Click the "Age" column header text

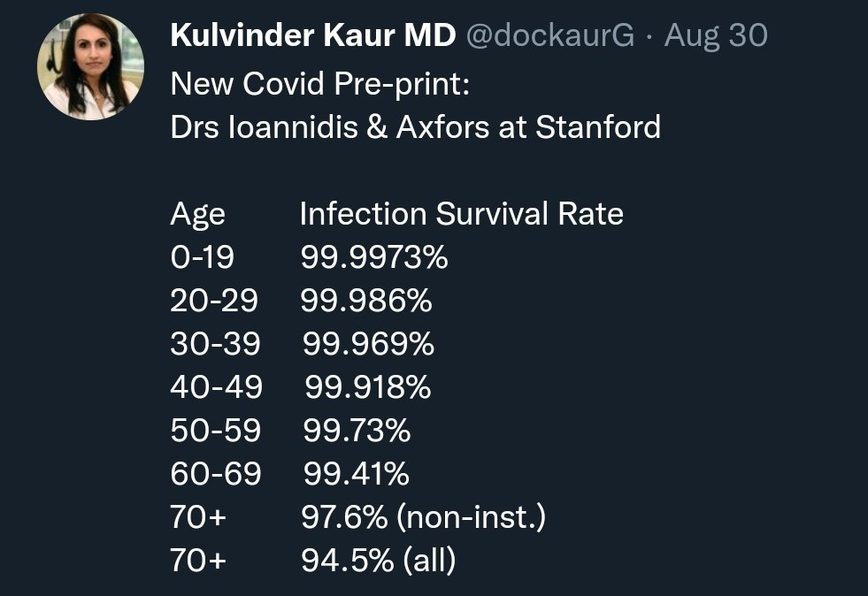(x=197, y=214)
